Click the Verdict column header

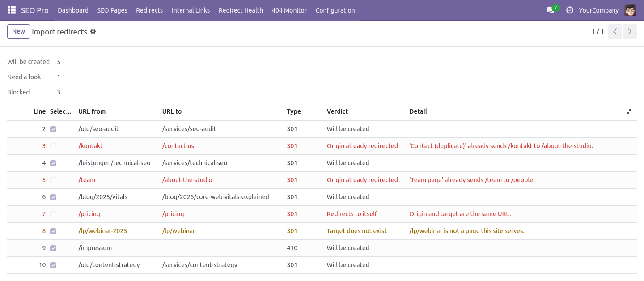(x=337, y=111)
